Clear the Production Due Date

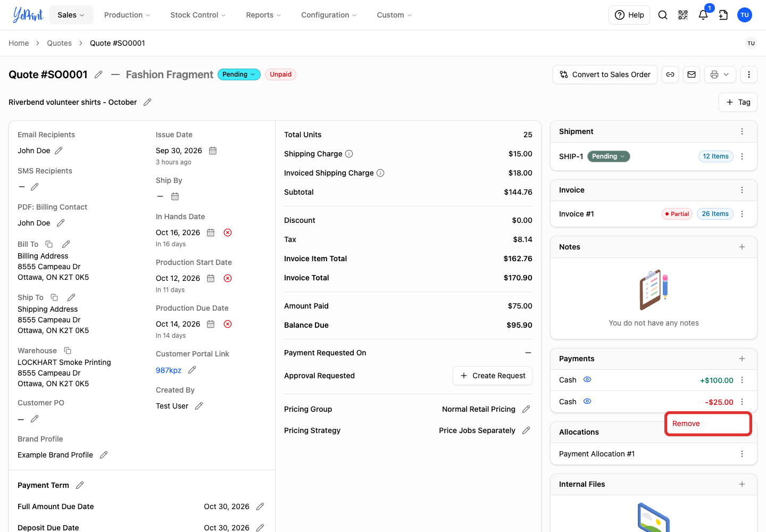(x=228, y=324)
